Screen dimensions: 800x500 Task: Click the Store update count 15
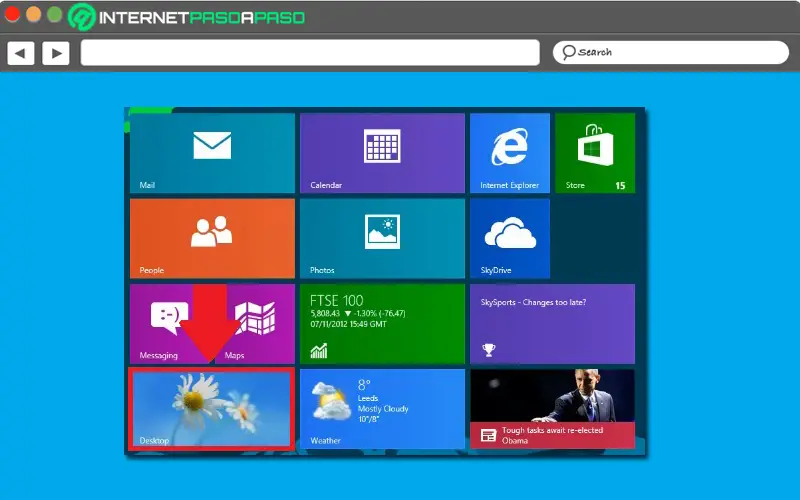point(620,186)
